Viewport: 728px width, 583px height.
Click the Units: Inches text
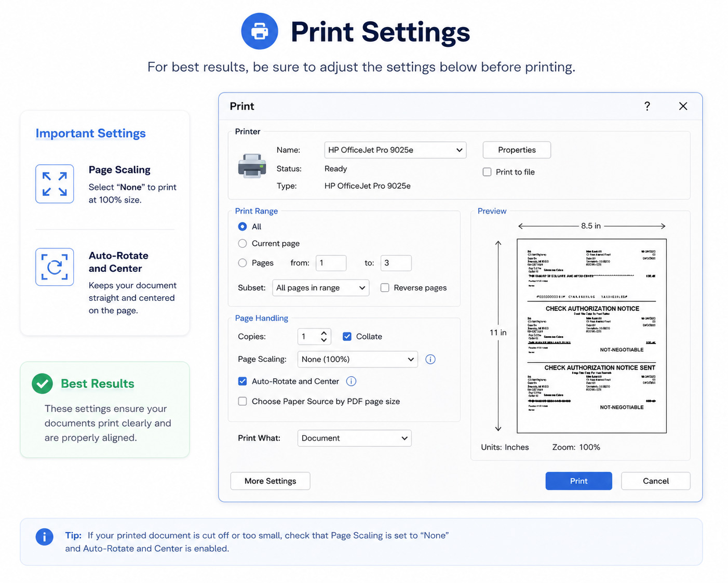tap(505, 447)
